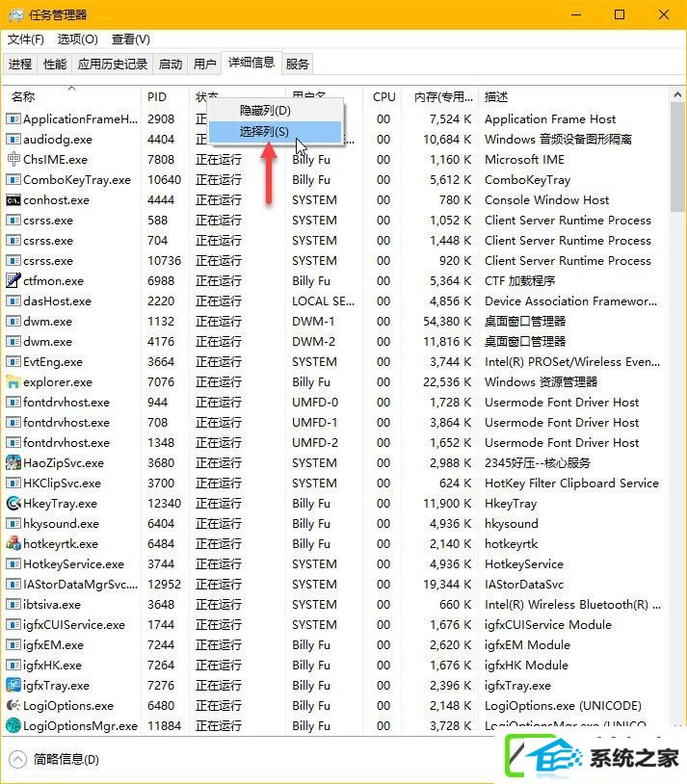Click the dasHost.exe process icon
This screenshot has height=784, width=687.
pyautogui.click(x=13, y=301)
